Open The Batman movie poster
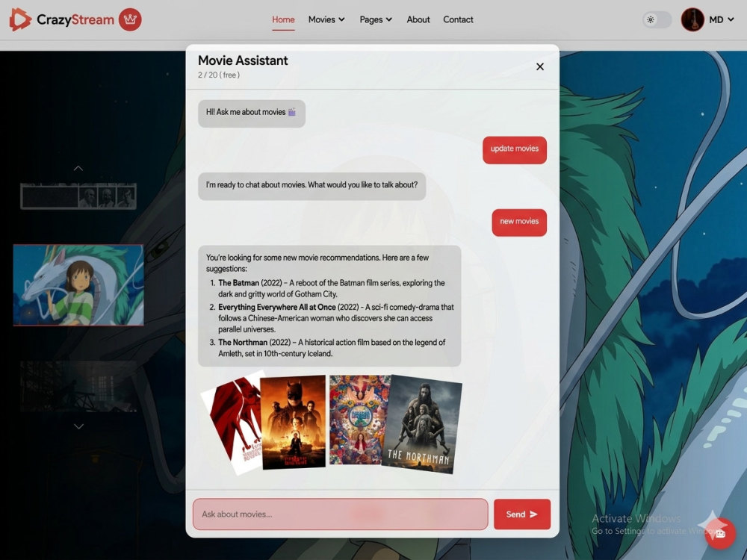Viewport: 747px width, 560px height. (x=293, y=421)
